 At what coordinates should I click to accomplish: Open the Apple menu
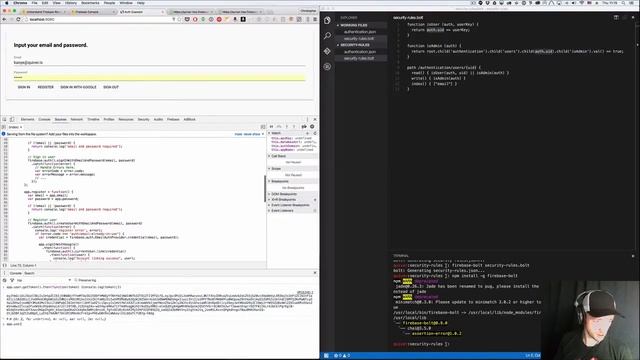click(7, 3)
